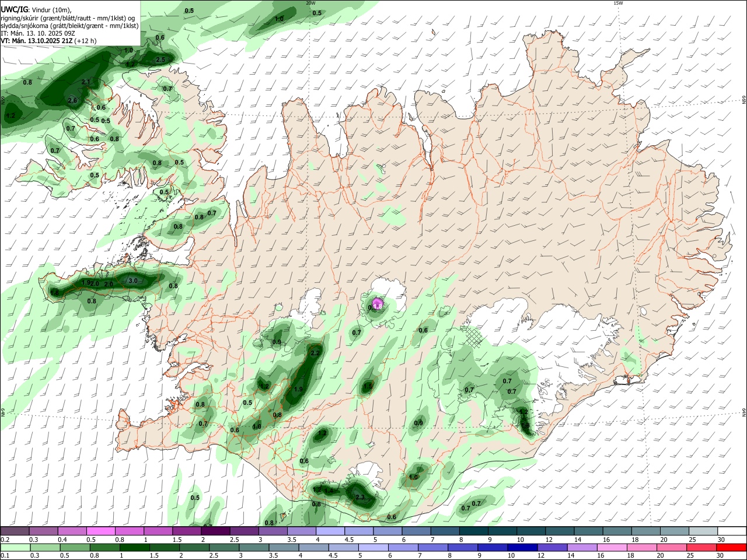Click the dark teal swatch in snow legend

pyautogui.click(x=474, y=531)
